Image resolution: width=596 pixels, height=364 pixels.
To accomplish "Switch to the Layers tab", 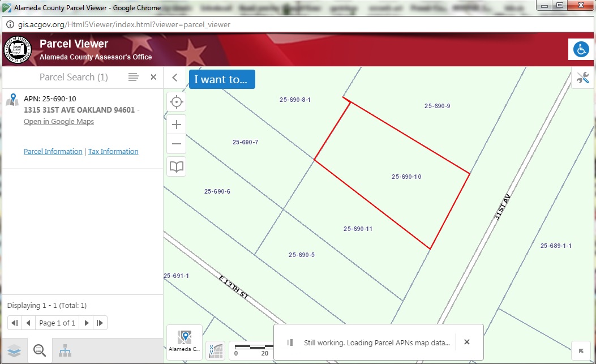I will pyautogui.click(x=14, y=350).
